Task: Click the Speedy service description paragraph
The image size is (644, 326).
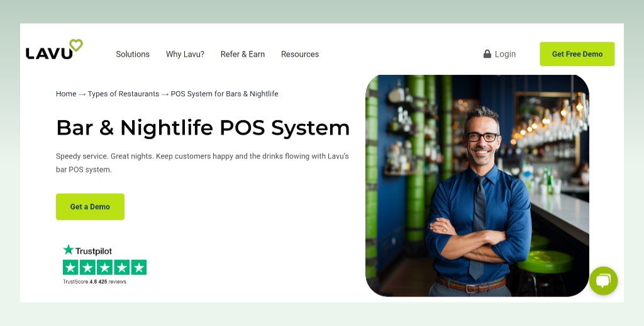Action: tap(203, 163)
